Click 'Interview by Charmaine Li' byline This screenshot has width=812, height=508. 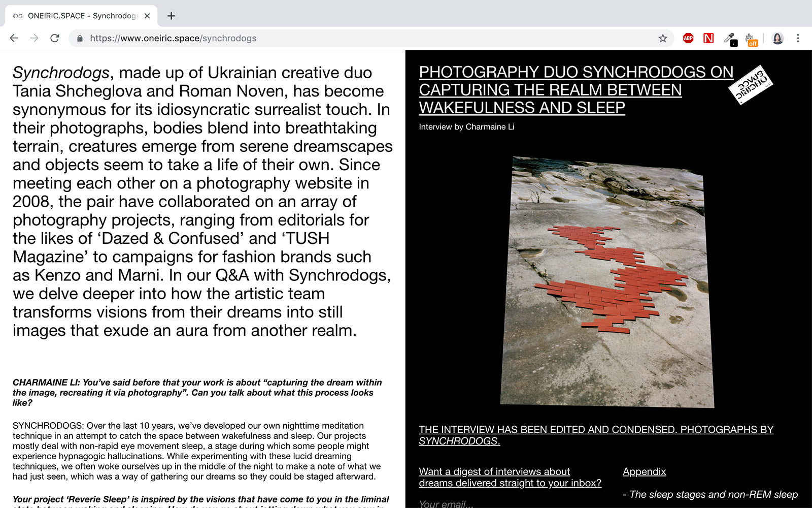point(466,127)
